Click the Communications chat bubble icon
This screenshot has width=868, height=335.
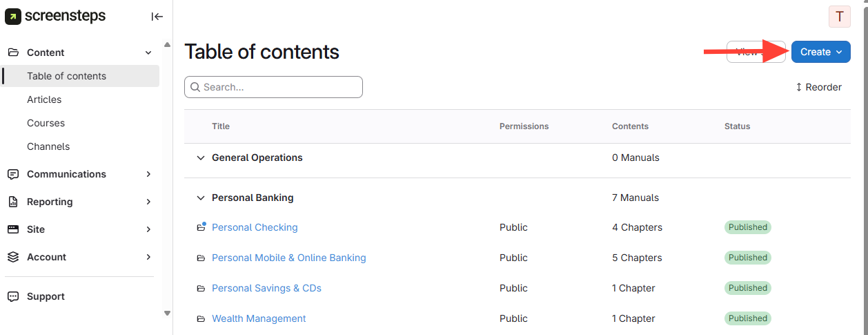click(13, 174)
